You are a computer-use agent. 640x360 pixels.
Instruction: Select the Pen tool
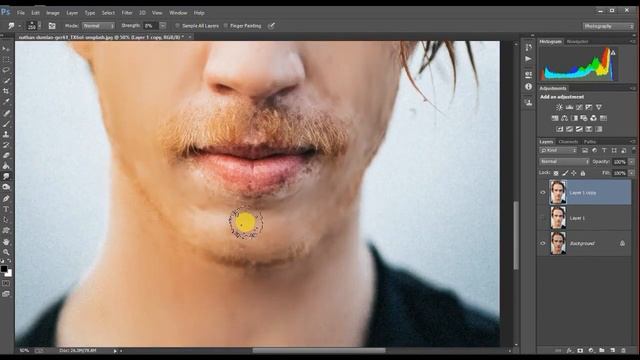(6, 199)
